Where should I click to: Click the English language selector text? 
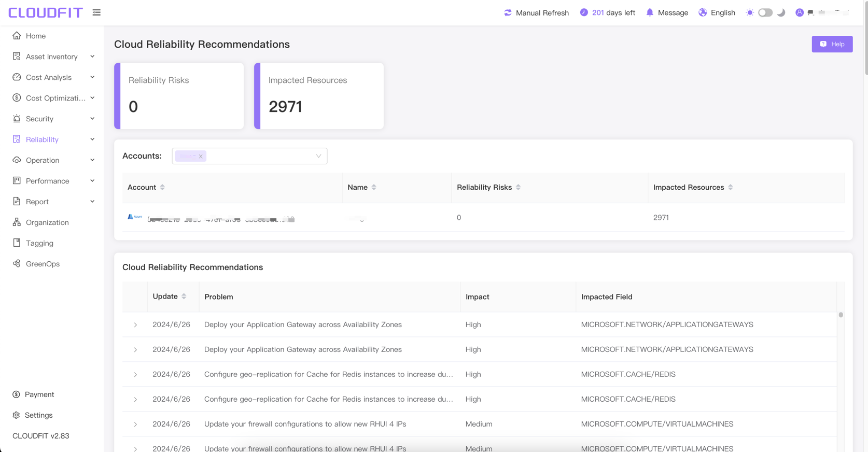click(723, 12)
